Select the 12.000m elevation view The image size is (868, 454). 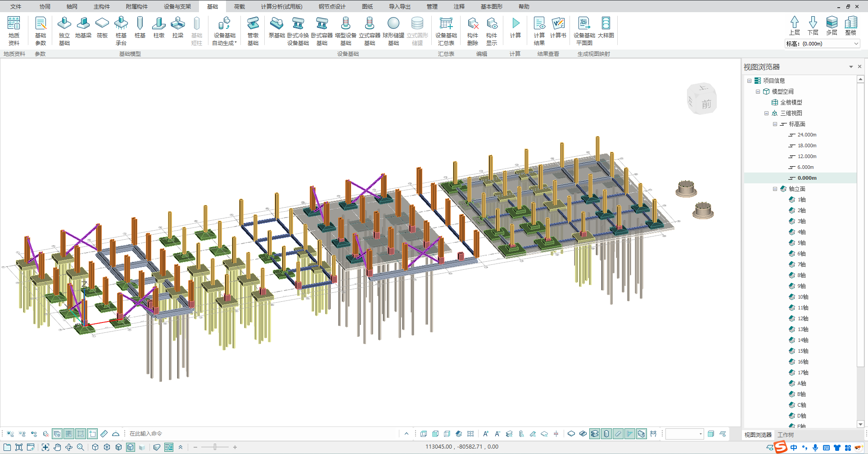pos(807,157)
